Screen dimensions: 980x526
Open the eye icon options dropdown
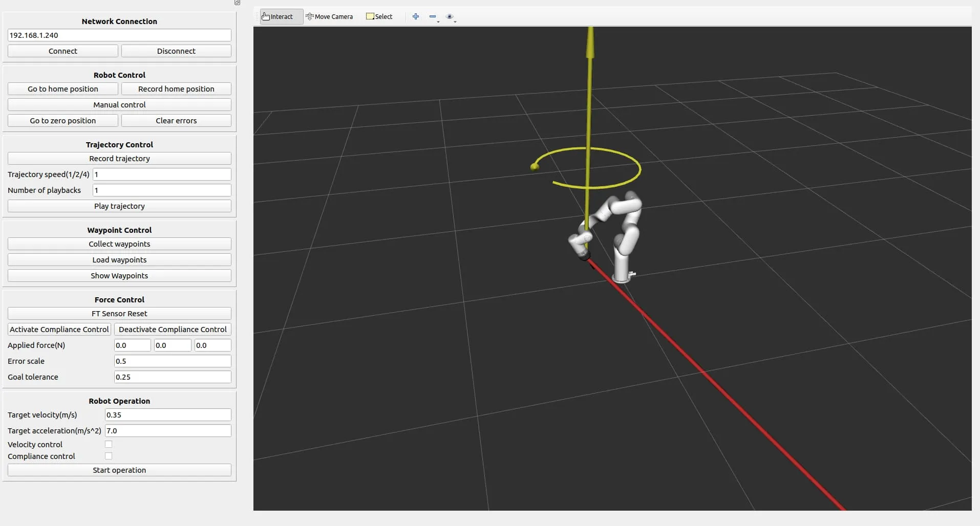pyautogui.click(x=451, y=17)
